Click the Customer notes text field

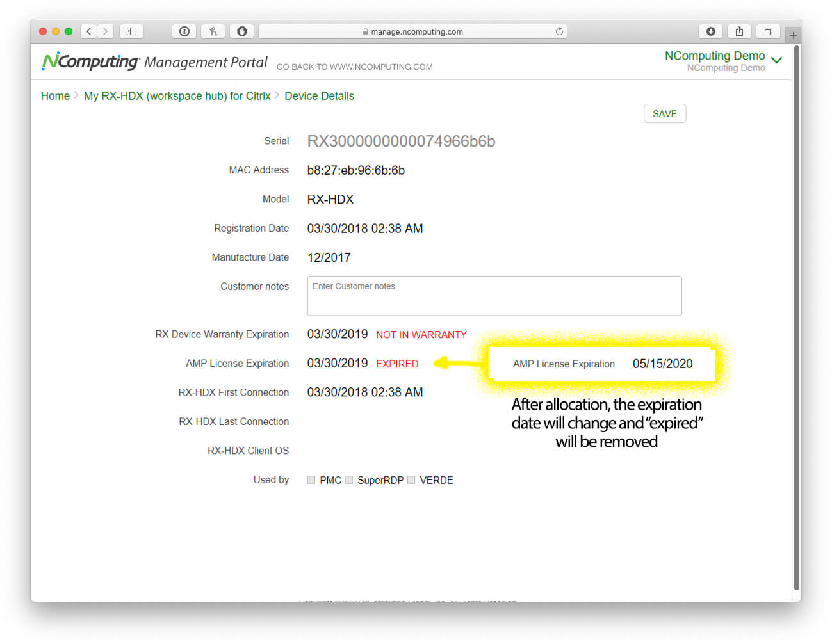coord(494,296)
